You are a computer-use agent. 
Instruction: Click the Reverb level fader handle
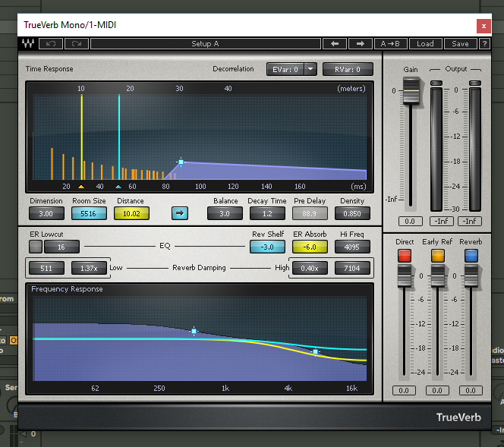click(x=471, y=276)
